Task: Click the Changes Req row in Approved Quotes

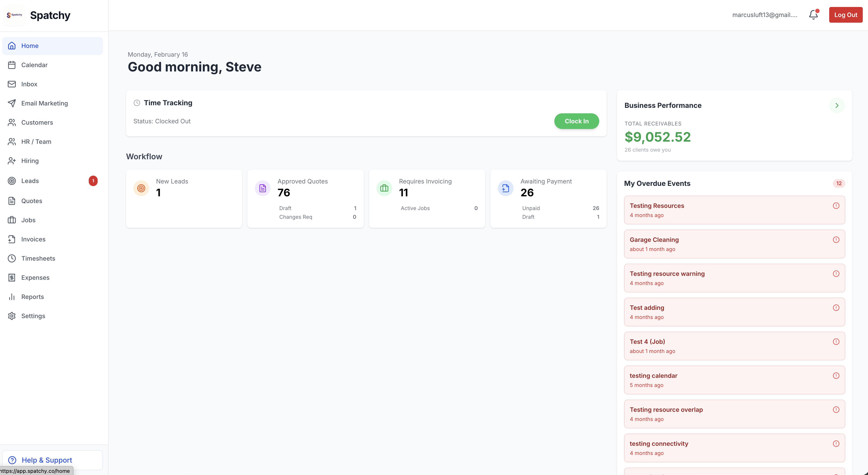Action: (x=317, y=217)
